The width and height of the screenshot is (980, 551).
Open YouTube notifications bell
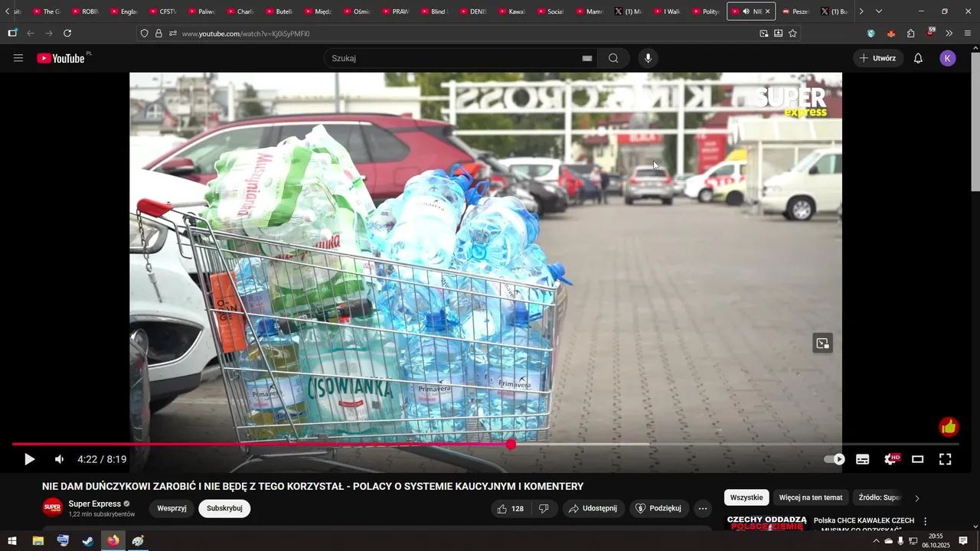pos(918,58)
